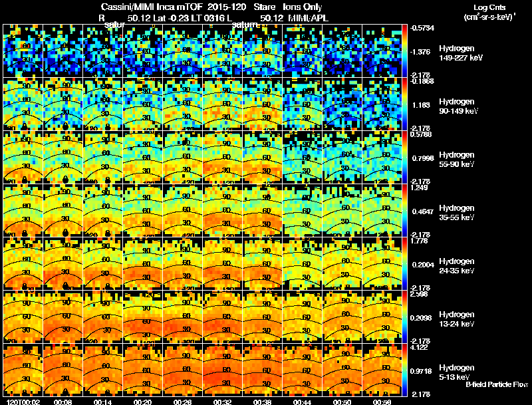532x405 pixels.
Task: Click the 'LT 0316' header value
Action: coord(208,18)
